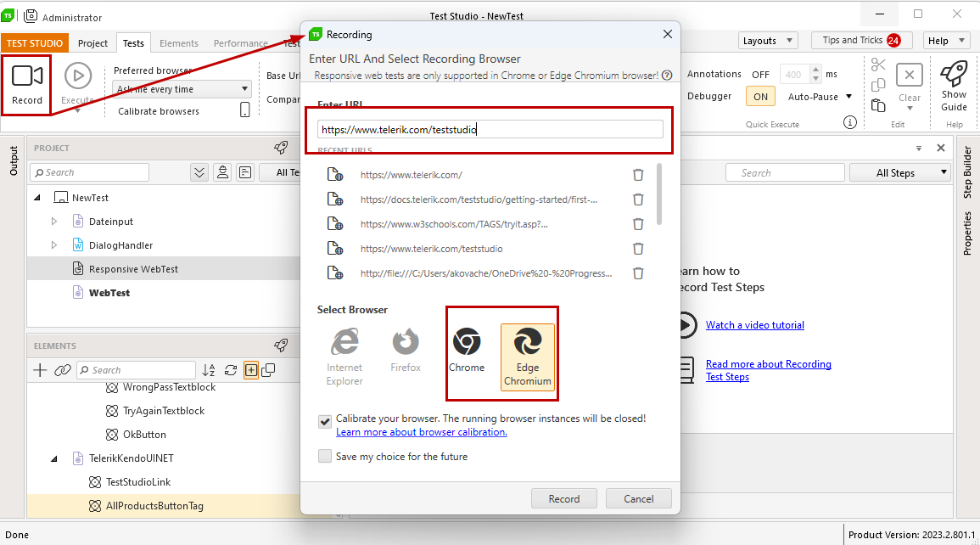Open the Project tab
The image size is (980, 545).
pyautogui.click(x=92, y=43)
